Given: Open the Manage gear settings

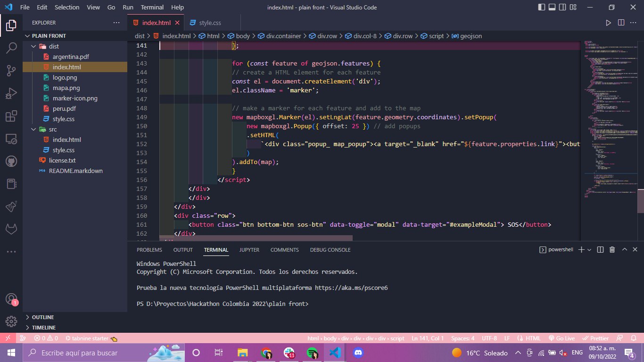Looking at the screenshot, I should point(11,321).
